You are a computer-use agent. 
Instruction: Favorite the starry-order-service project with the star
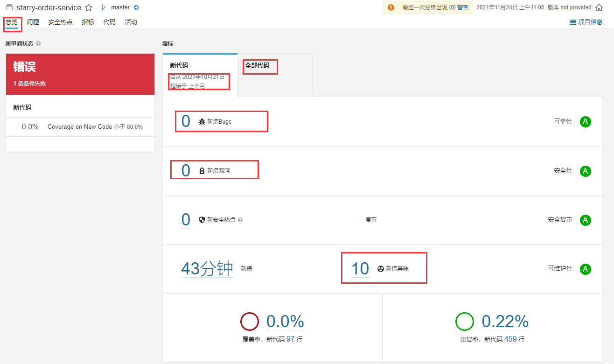[89, 7]
